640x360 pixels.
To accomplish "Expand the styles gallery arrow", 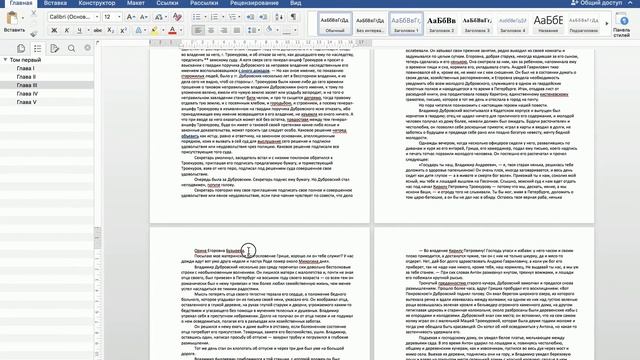I will (x=607, y=23).
